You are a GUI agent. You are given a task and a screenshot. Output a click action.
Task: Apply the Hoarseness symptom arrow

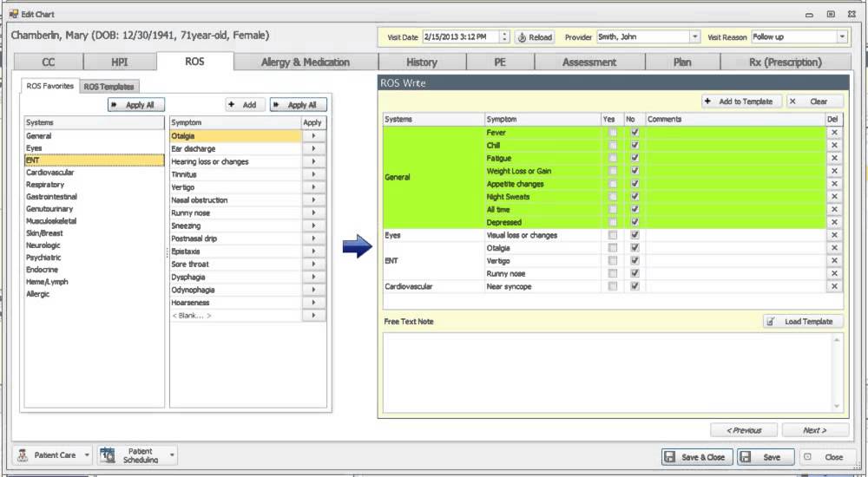click(x=313, y=303)
